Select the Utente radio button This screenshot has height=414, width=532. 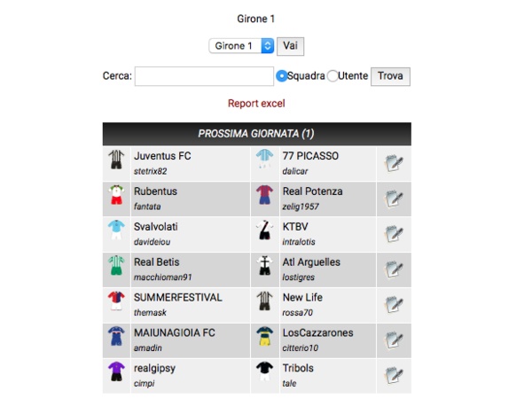tap(333, 76)
